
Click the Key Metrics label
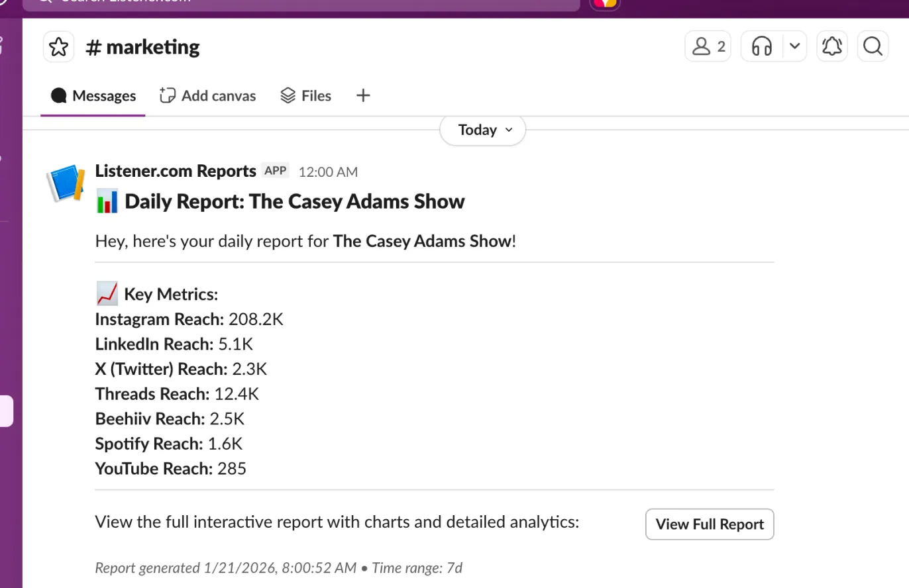tap(171, 294)
